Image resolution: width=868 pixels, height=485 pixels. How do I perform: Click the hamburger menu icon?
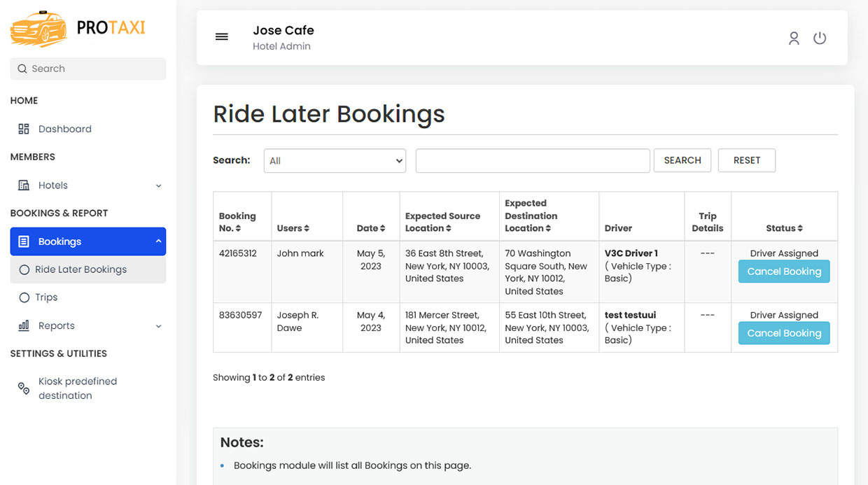tap(221, 37)
